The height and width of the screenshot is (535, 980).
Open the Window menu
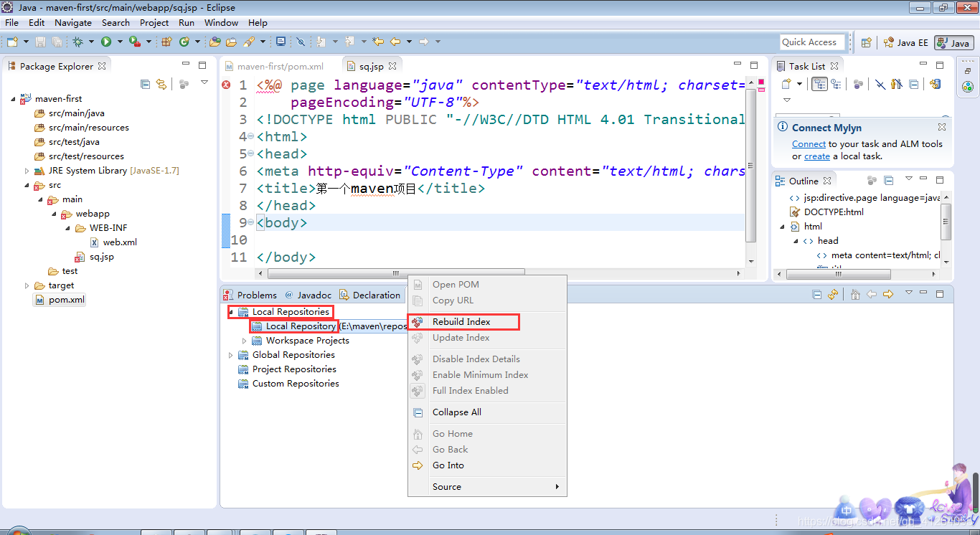(x=221, y=23)
